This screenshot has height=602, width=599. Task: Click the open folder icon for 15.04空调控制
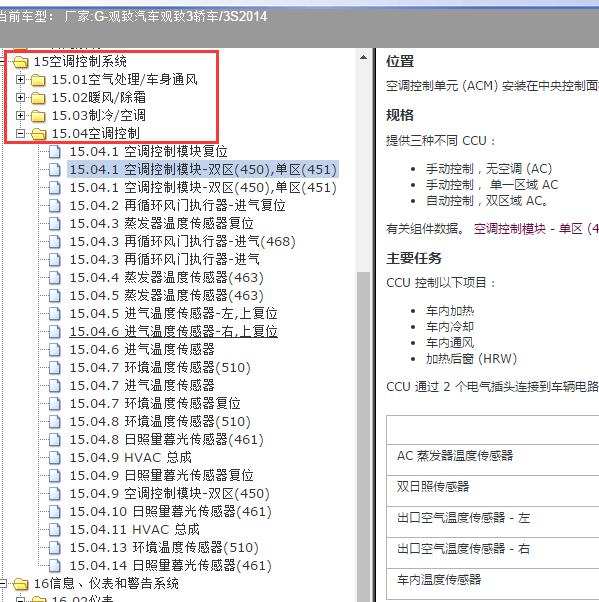click(x=38, y=134)
